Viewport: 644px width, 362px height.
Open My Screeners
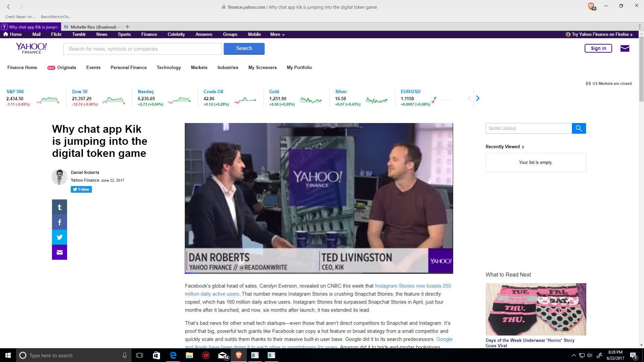(x=262, y=67)
